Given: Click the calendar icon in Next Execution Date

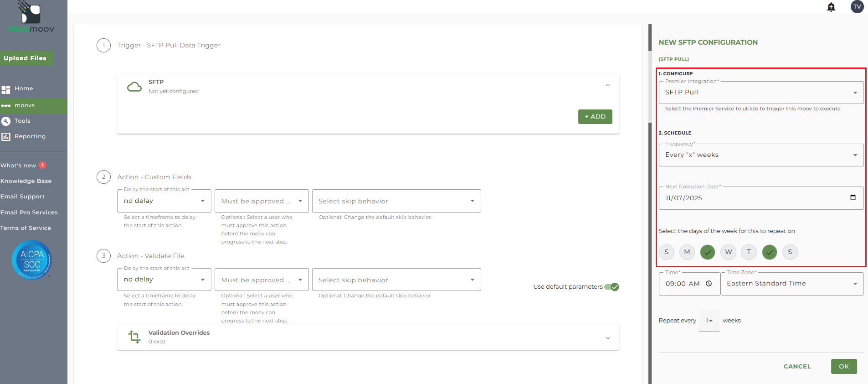Looking at the screenshot, I should click(853, 197).
